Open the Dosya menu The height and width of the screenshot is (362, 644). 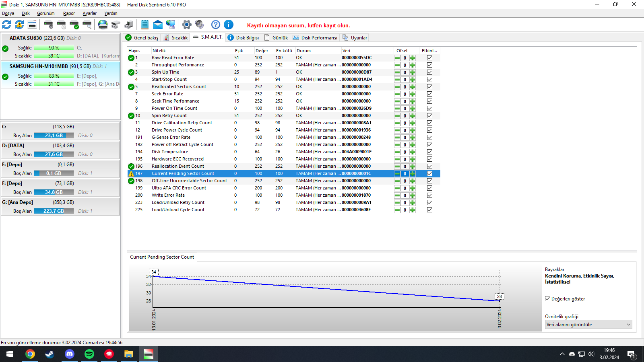(x=8, y=13)
